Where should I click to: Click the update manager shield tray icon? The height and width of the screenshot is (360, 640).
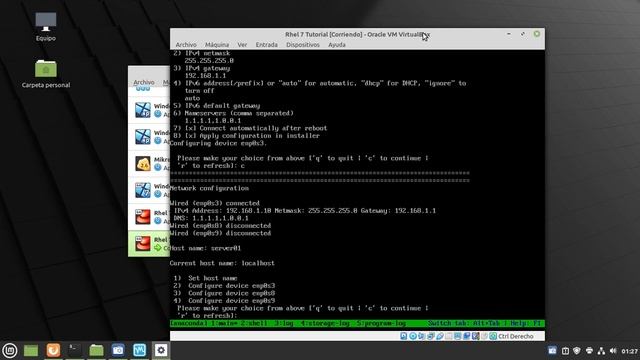577,351
